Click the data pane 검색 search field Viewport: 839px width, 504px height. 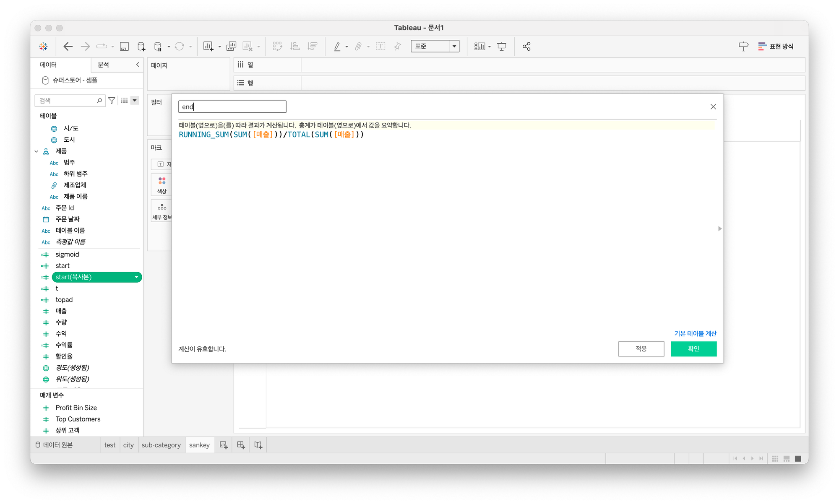coord(70,101)
